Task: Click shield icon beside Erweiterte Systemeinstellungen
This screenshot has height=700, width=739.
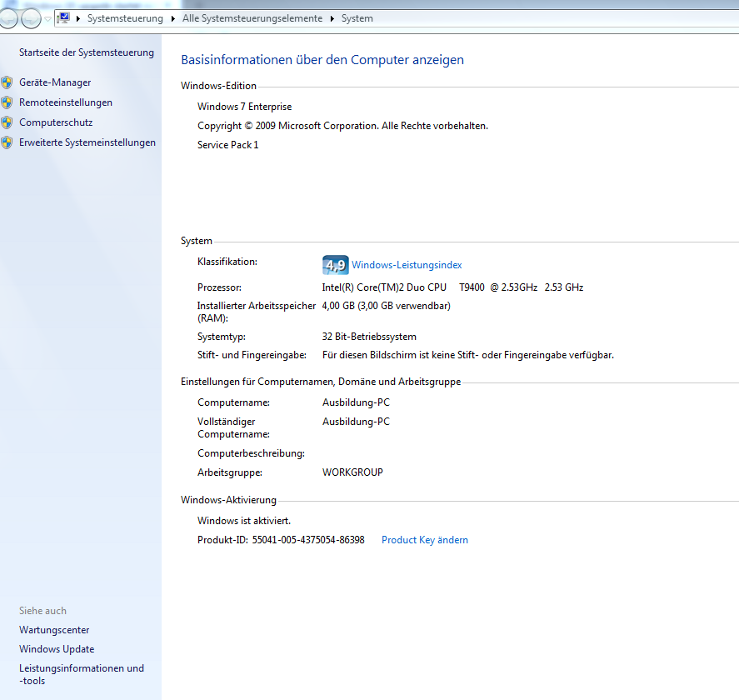Action: [x=7, y=142]
